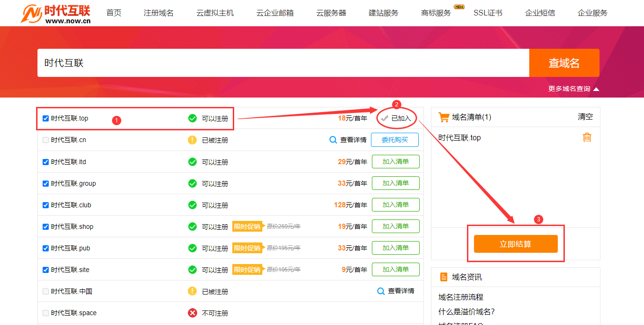Click 清空 to clear domain list
The height and width of the screenshot is (325, 644).
click(585, 117)
